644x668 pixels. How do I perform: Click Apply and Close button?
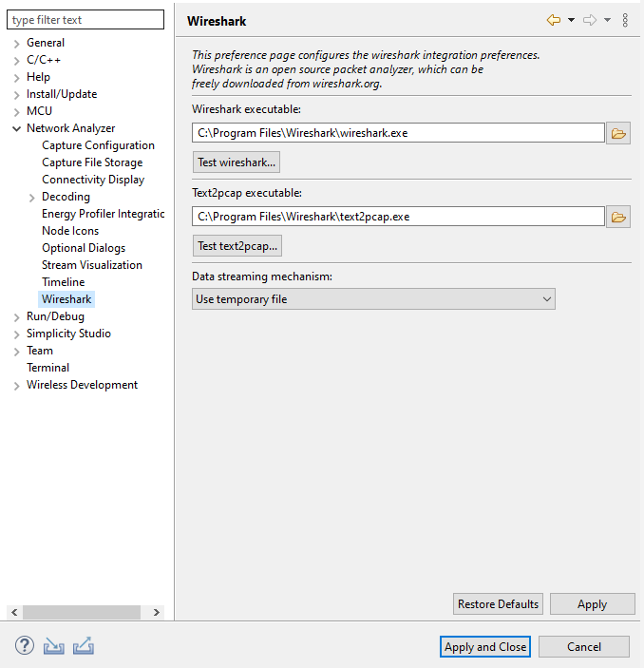pos(485,647)
